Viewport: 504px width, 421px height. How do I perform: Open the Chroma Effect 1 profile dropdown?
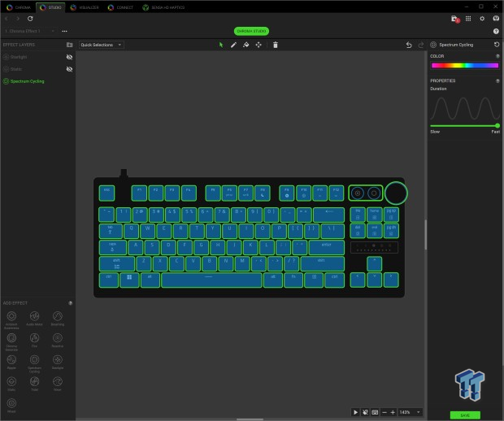point(29,31)
